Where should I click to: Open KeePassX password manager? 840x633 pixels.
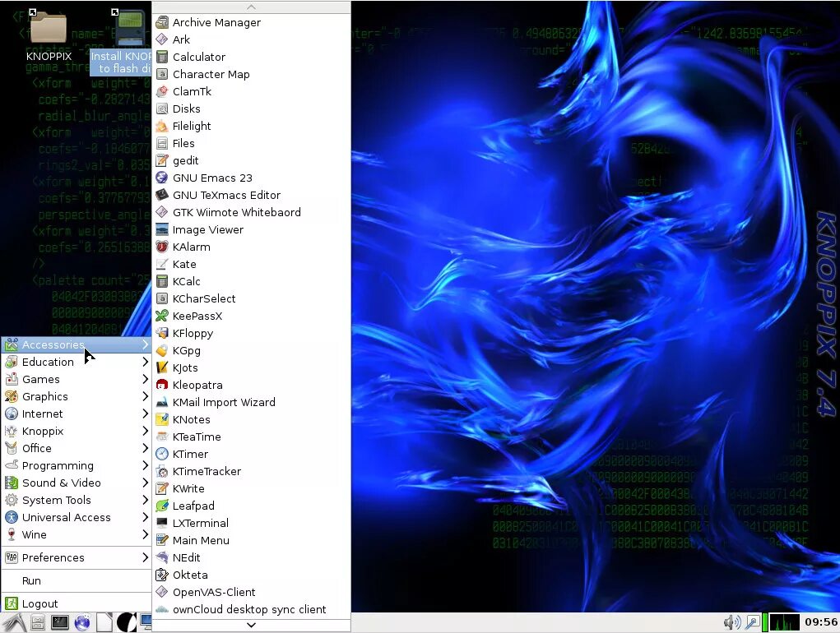click(251, 316)
